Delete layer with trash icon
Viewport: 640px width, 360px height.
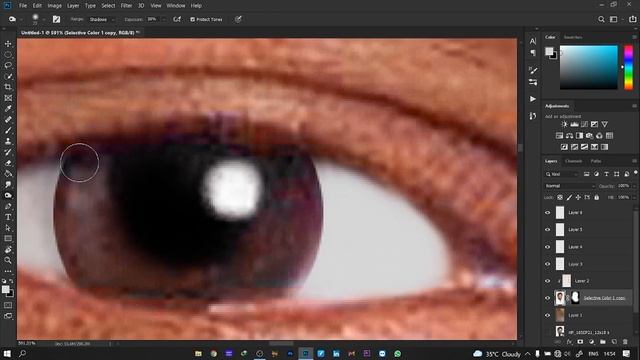tap(625, 342)
